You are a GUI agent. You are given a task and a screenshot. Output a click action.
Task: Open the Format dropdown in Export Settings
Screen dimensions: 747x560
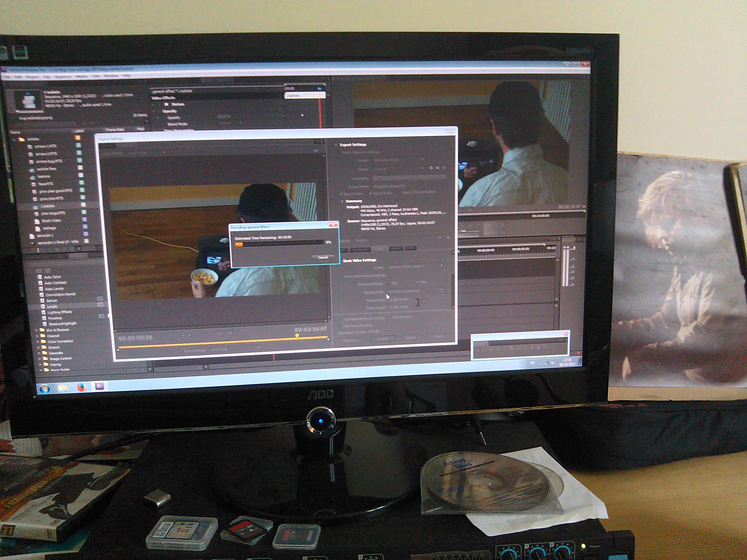click(398, 160)
